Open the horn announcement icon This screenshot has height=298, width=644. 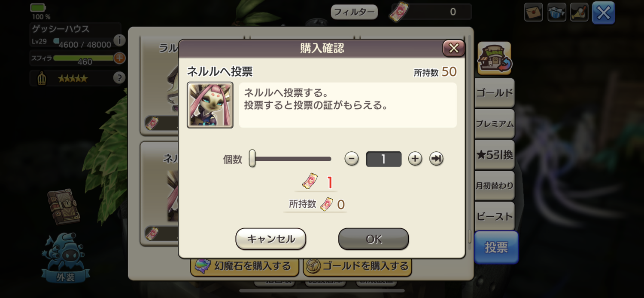[x=579, y=12]
